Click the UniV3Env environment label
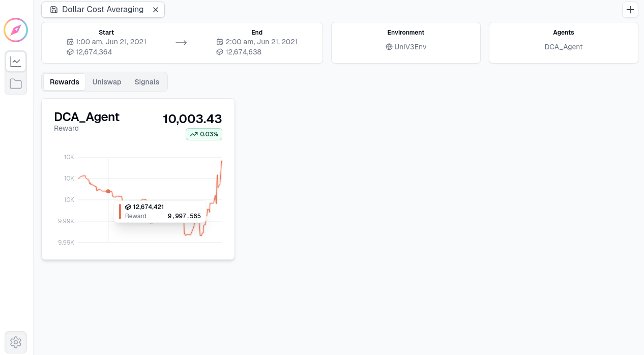This screenshot has height=355, width=644. (410, 47)
